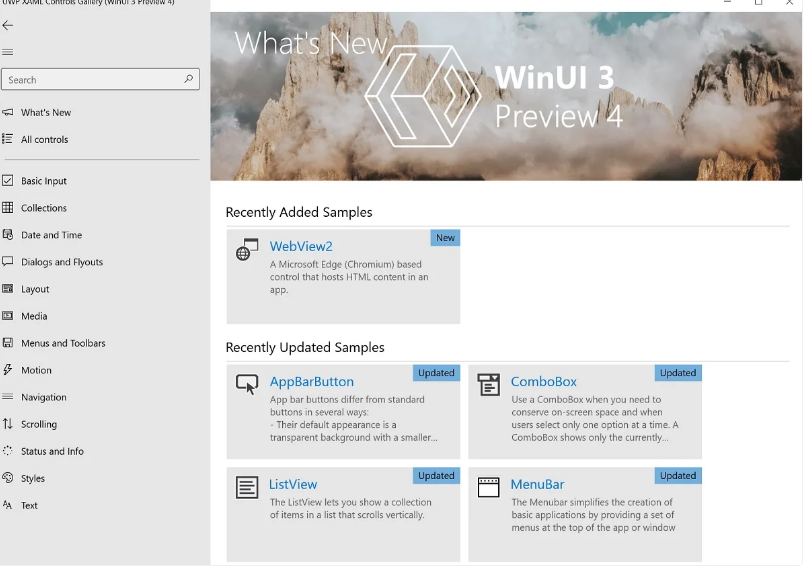The height and width of the screenshot is (567, 804).
Task: Click the Status and Info spinner icon
Action: click(8, 451)
